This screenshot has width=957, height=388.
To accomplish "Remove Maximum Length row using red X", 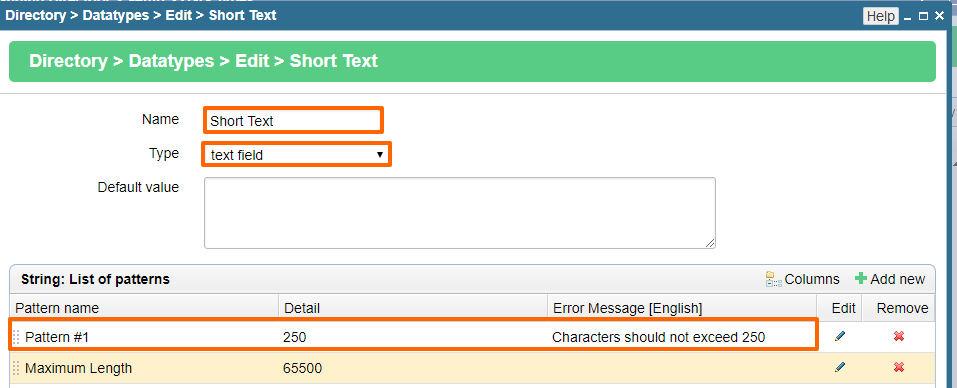I will point(898,367).
